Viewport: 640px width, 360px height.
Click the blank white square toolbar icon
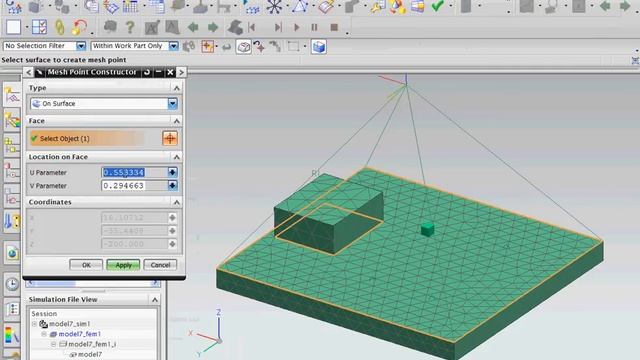pos(13,27)
